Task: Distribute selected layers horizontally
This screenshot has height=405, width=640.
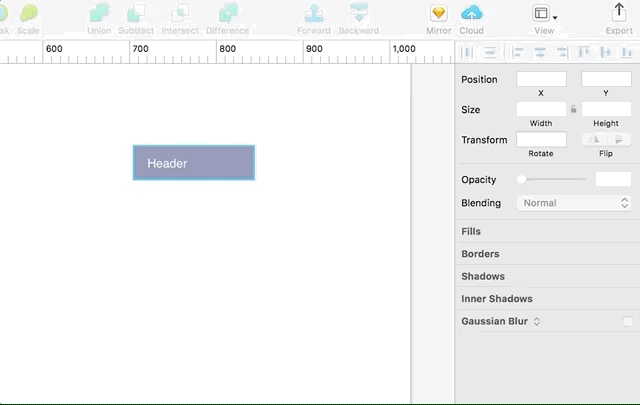Action: 468,52
